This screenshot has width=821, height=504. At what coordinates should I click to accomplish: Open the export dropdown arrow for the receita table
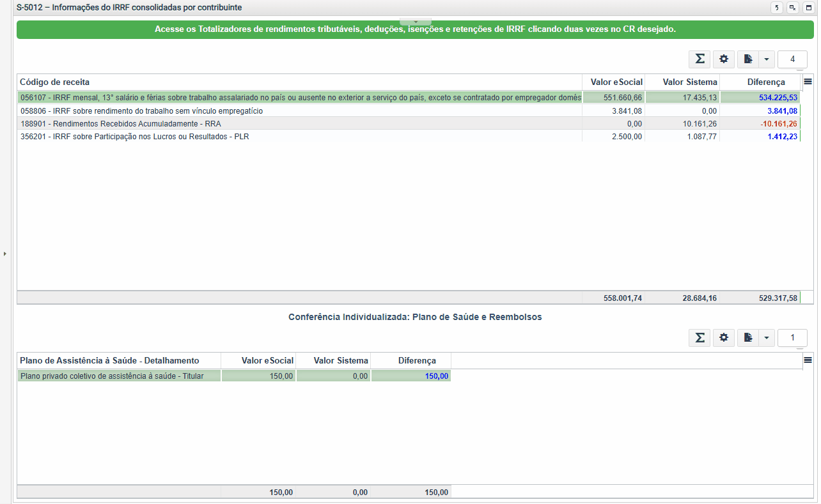click(766, 59)
